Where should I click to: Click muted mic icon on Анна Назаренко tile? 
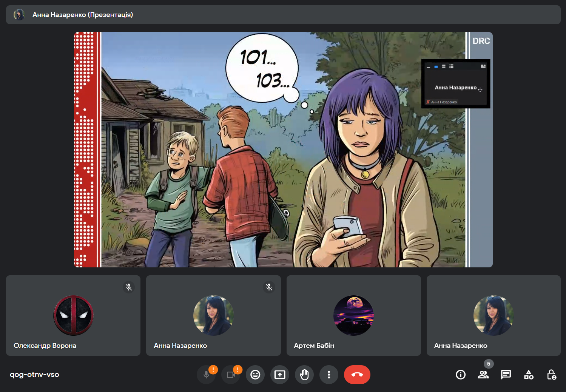269,287
